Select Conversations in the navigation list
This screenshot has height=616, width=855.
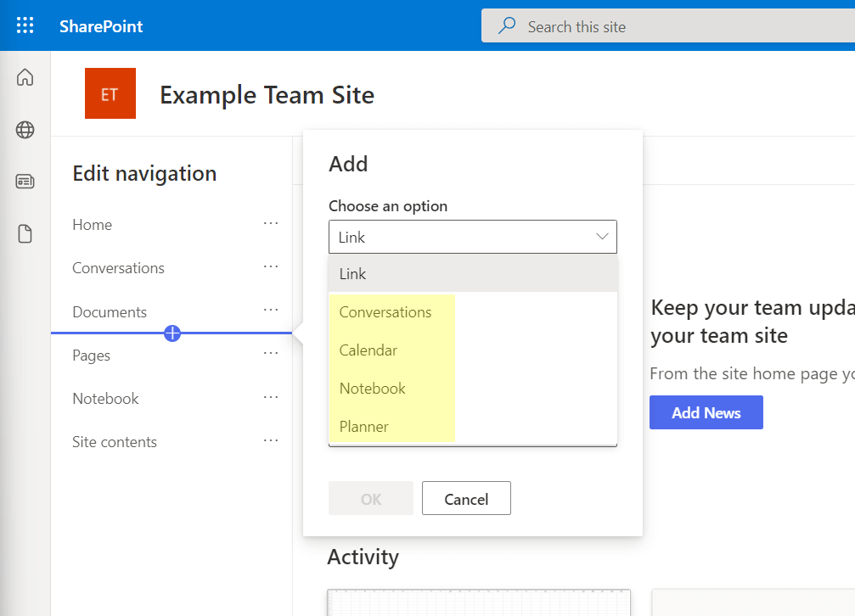pos(118,268)
